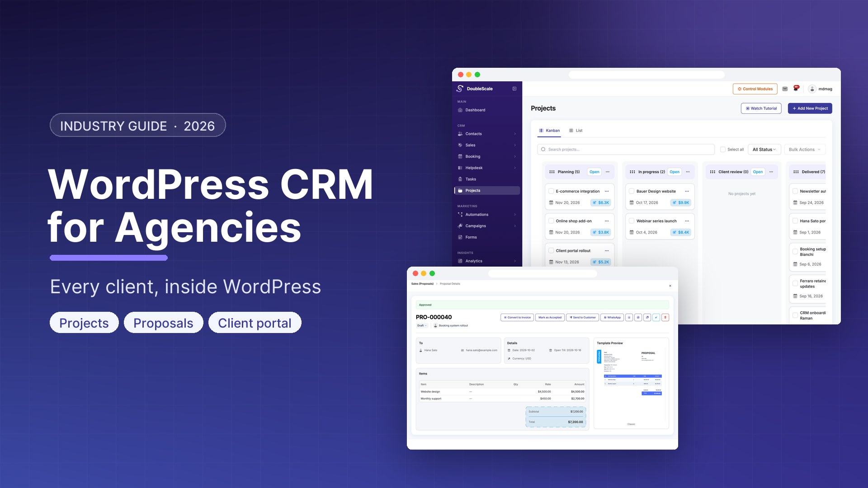Click the Sales (Proposals) breadcrumb link
868x488 pixels.
pyautogui.click(x=422, y=284)
